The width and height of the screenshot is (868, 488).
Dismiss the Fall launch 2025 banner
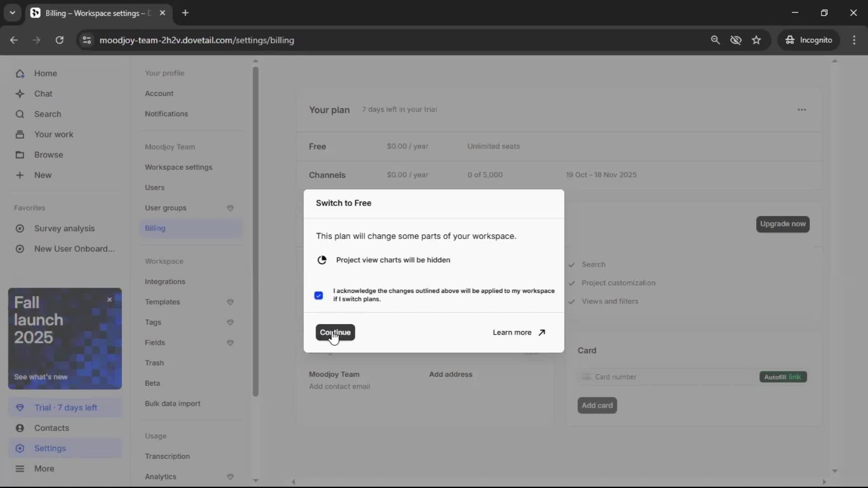[109, 300]
